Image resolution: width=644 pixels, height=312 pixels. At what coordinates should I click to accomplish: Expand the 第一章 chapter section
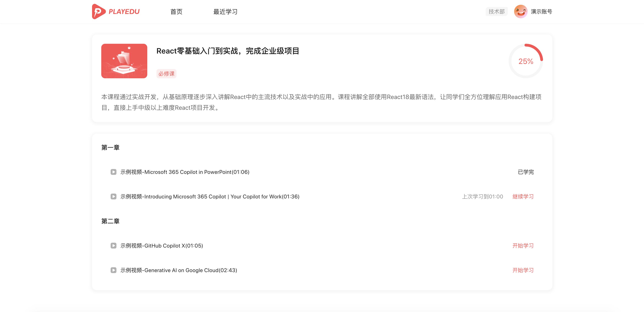tap(110, 147)
